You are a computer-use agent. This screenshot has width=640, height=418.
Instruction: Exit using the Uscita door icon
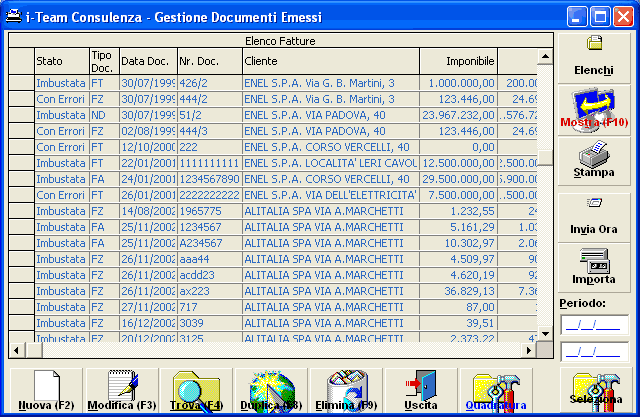[x=421, y=385]
